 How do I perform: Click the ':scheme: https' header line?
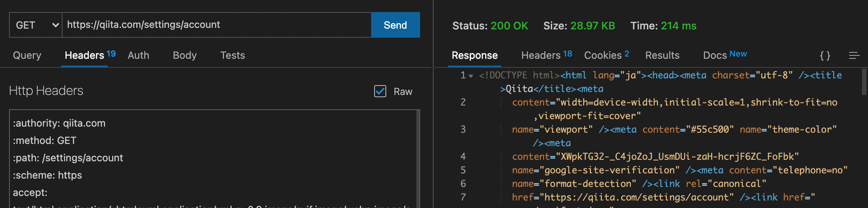coord(47,175)
